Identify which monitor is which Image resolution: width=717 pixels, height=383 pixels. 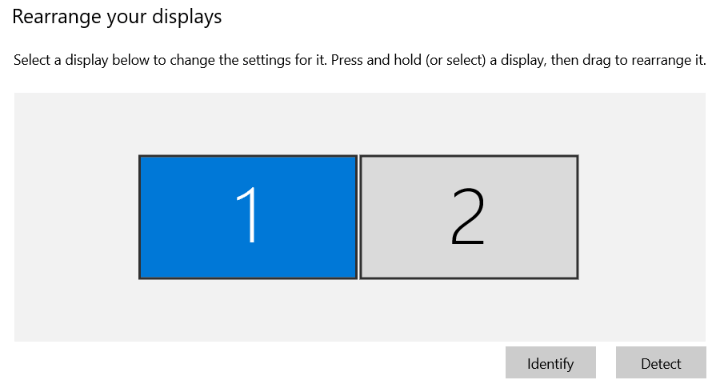tap(551, 363)
